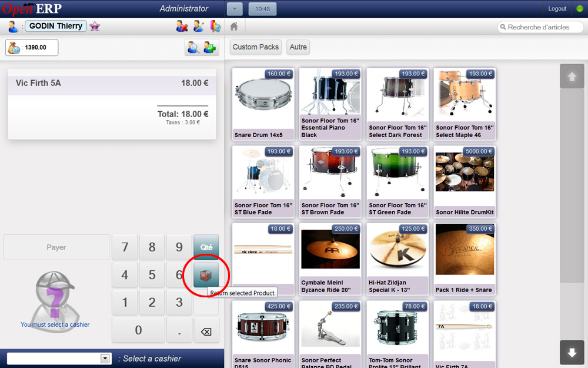
Task: Click the OpenERP logo
Action: point(32,9)
